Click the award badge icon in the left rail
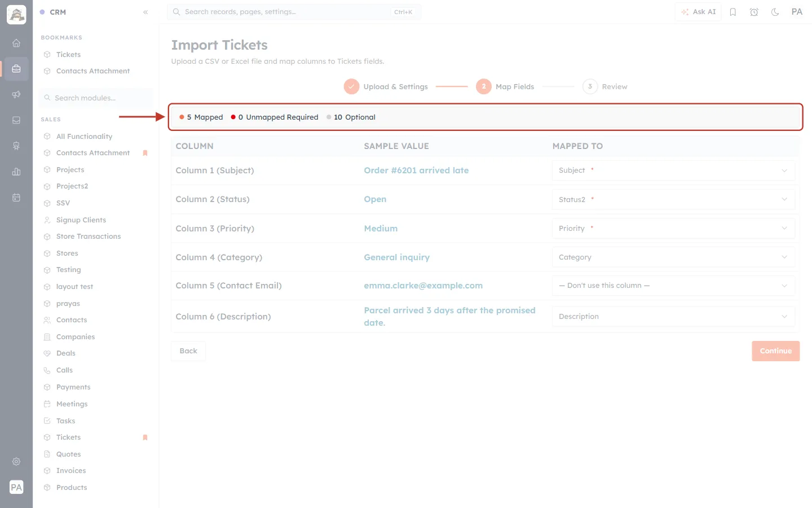Screen dimensions: 812x508 [16, 146]
